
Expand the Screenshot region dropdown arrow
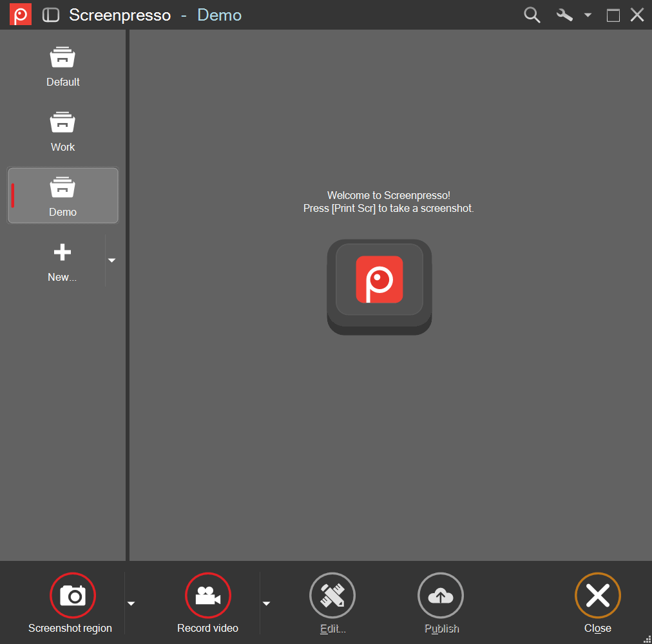coord(131,603)
